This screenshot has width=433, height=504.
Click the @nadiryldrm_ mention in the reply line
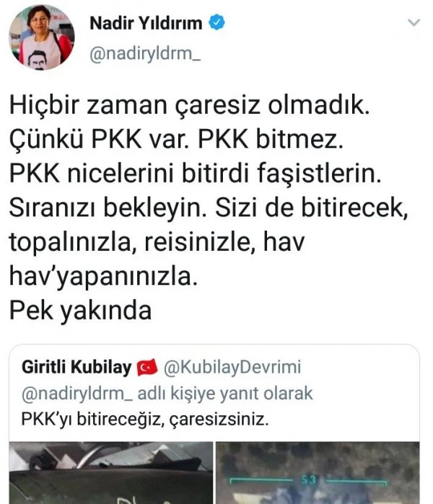(x=77, y=394)
